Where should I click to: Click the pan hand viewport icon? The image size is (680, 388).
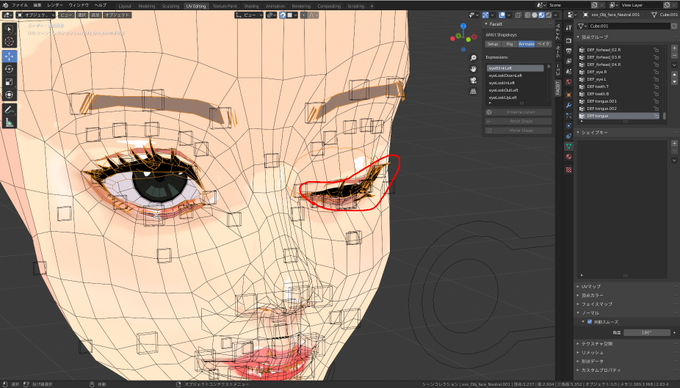click(x=473, y=69)
